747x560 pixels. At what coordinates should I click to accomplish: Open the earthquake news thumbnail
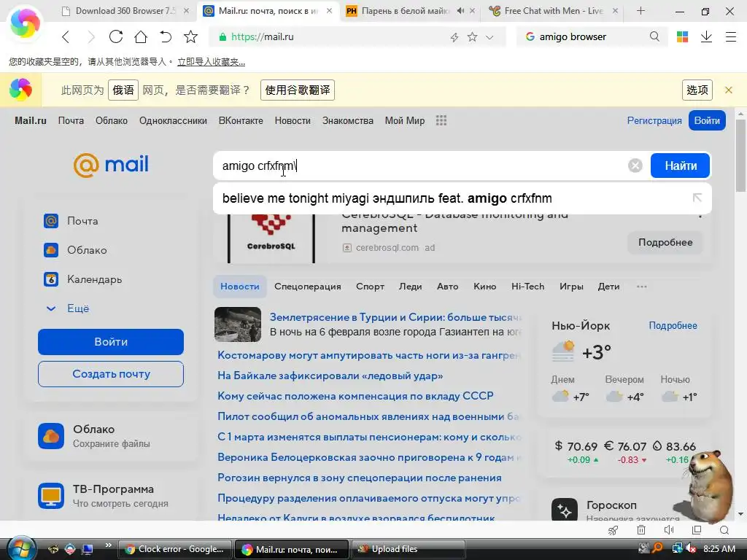tap(238, 324)
